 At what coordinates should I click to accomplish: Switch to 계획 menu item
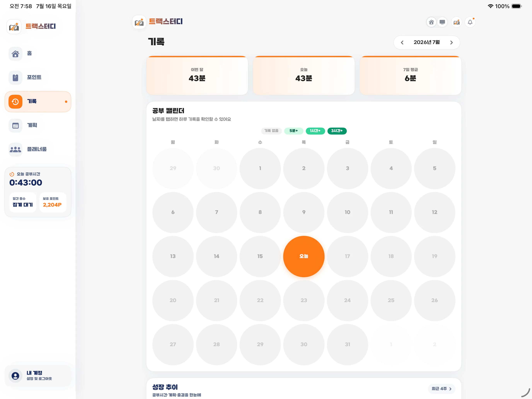pyautogui.click(x=38, y=125)
